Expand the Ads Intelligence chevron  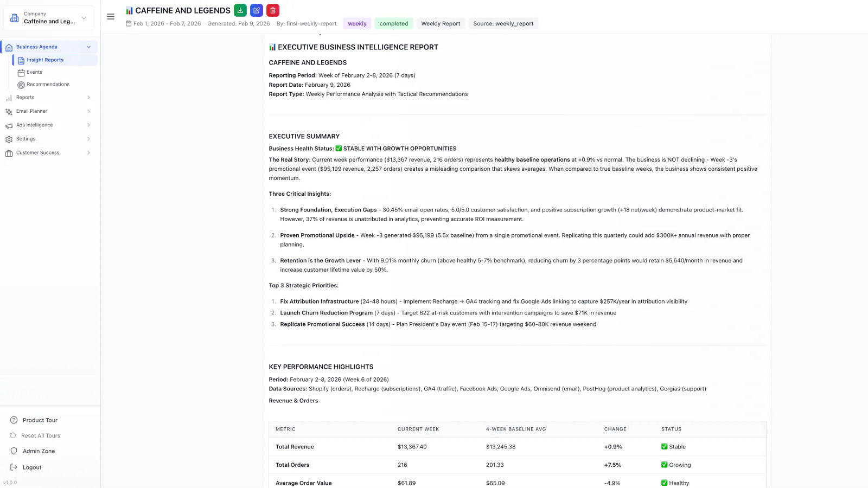coord(88,125)
